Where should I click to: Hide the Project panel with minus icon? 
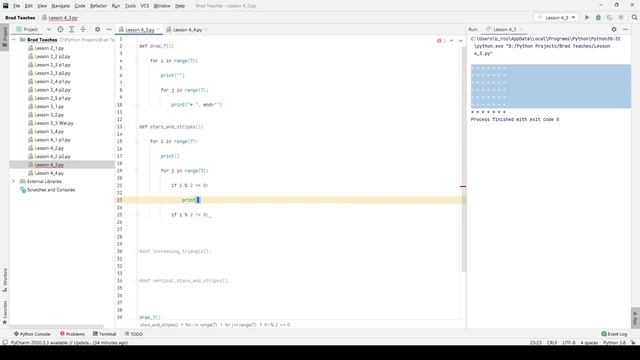[109, 29]
